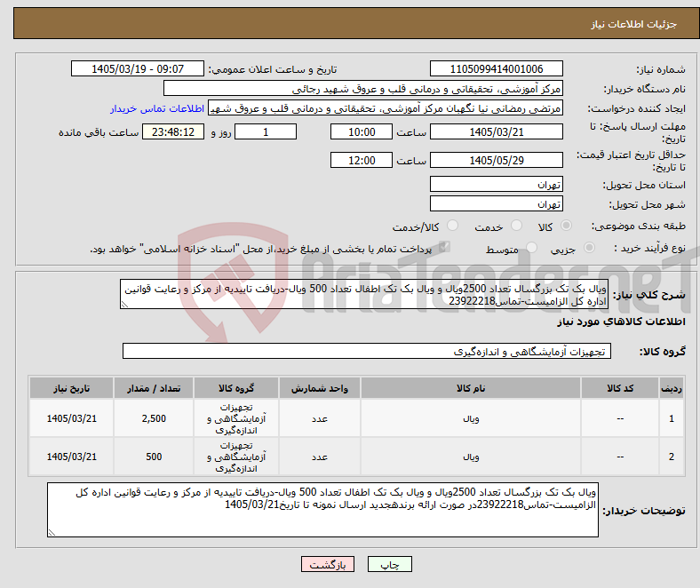This screenshot has height=588, width=700.
Task: Click the عدد unit cell in row 1
Action: coord(320,418)
